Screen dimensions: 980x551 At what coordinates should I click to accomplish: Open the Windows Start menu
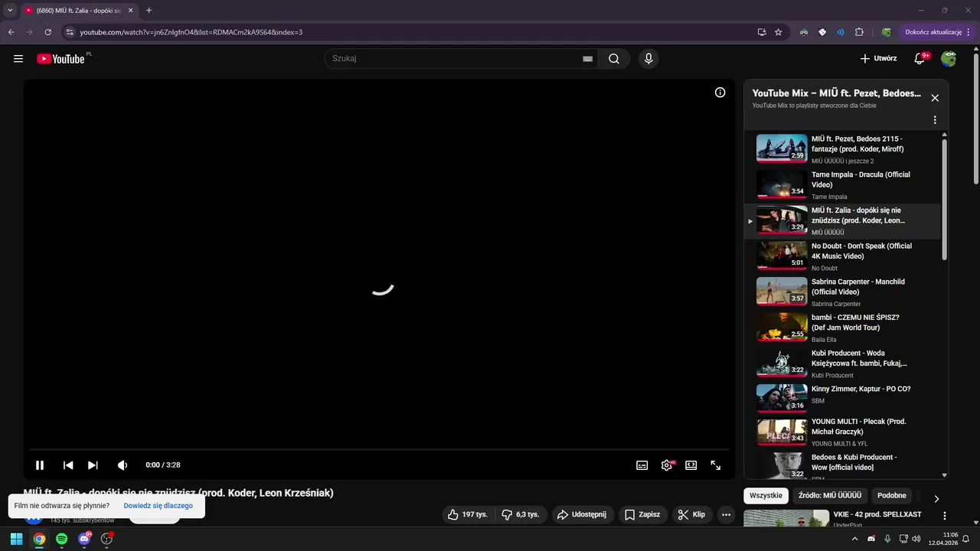16,539
